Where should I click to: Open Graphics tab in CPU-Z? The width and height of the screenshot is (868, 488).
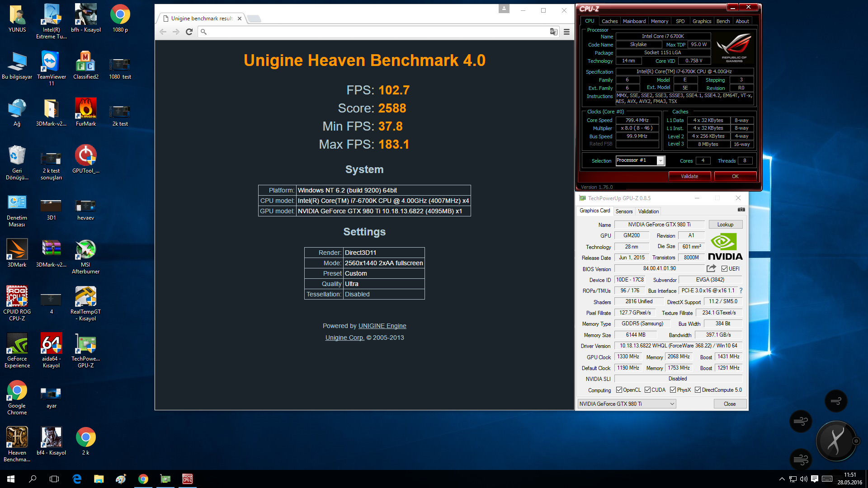(702, 21)
